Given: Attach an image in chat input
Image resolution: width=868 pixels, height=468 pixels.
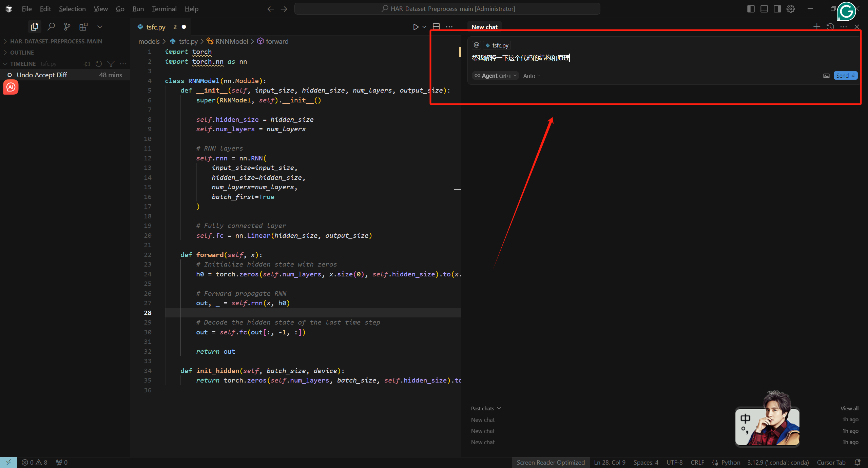Looking at the screenshot, I should 826,76.
